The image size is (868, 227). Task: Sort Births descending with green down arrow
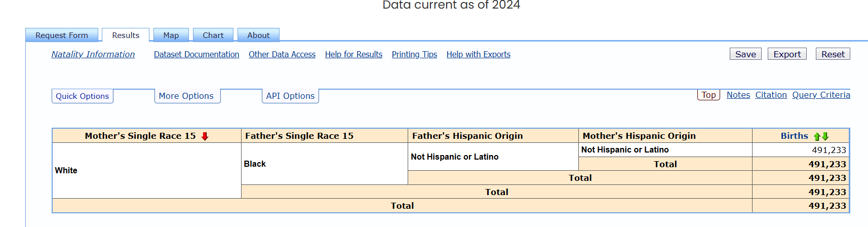[825, 136]
